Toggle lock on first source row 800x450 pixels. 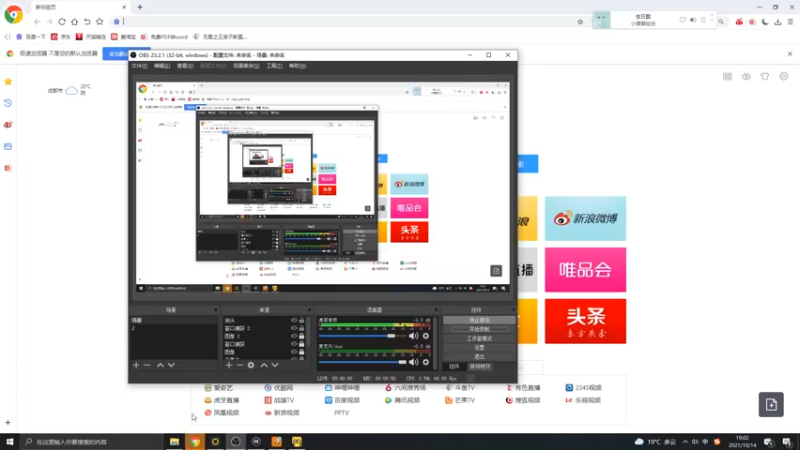(x=302, y=320)
